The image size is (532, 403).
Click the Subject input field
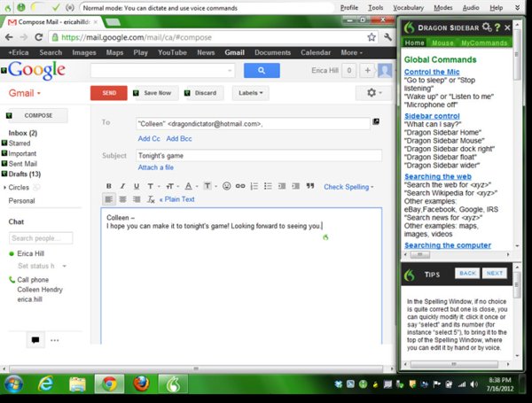coord(259,156)
